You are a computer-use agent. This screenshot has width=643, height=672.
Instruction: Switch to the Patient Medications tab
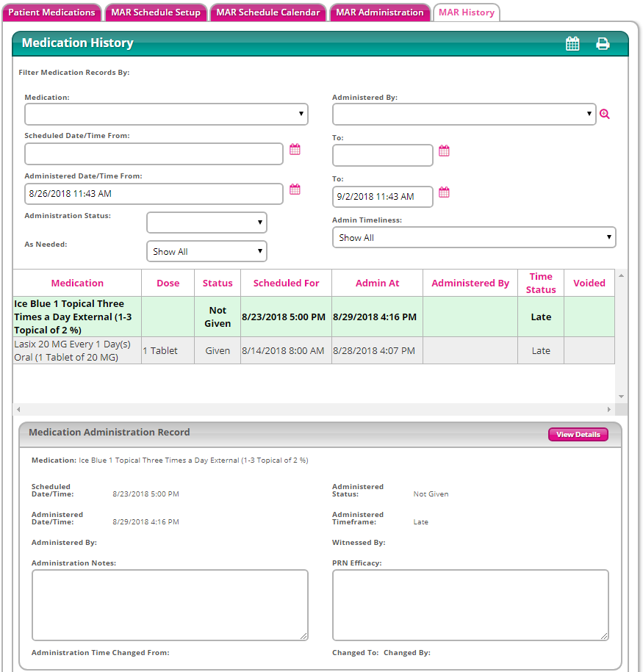pos(52,12)
